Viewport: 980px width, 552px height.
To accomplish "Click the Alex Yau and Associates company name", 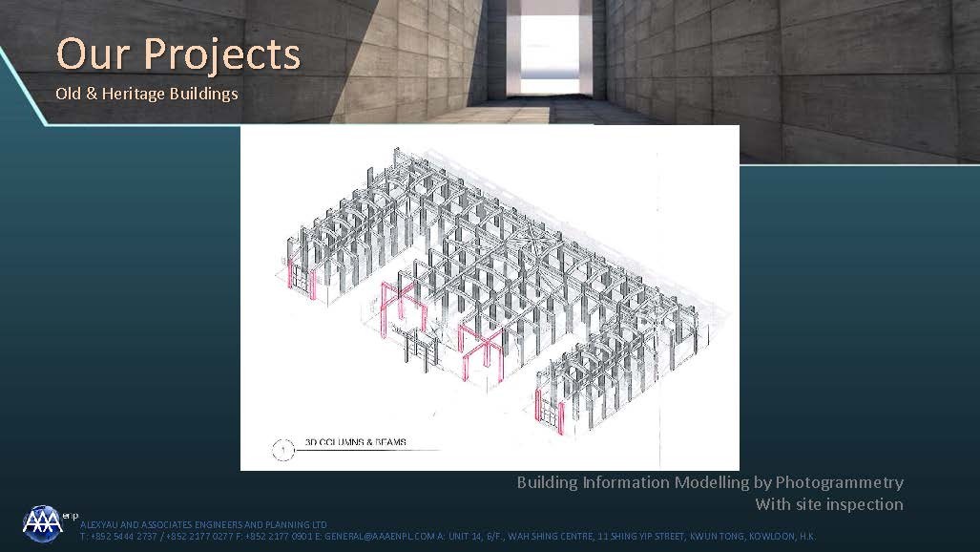I will click(x=203, y=524).
